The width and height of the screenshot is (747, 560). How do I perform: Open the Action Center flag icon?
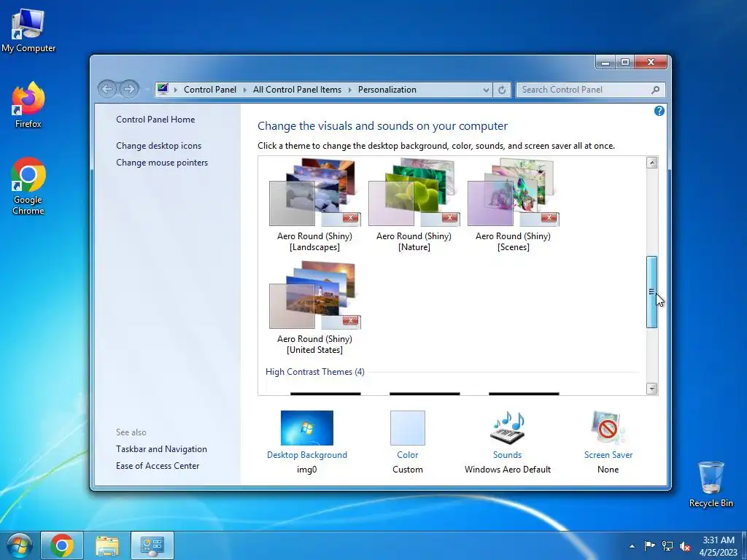pos(649,546)
